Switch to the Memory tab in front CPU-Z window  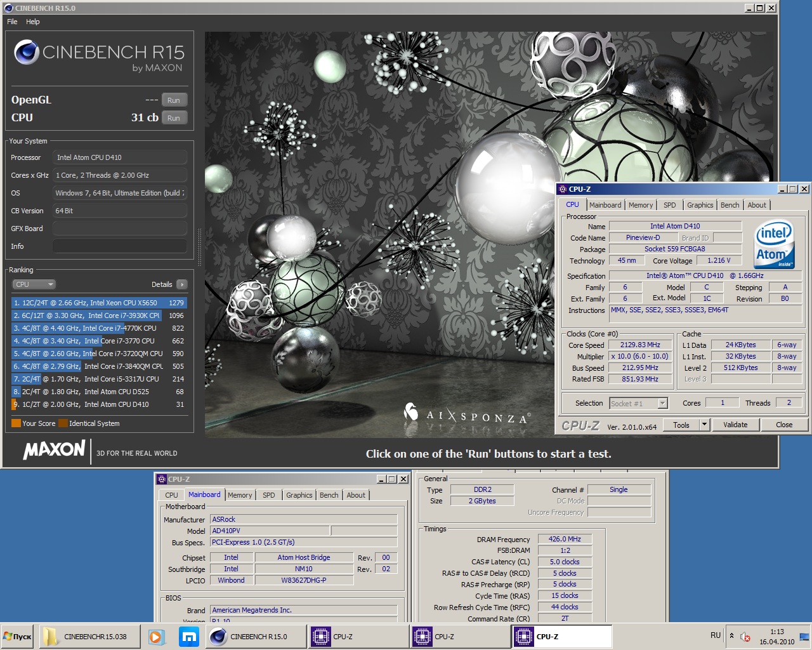tap(641, 205)
